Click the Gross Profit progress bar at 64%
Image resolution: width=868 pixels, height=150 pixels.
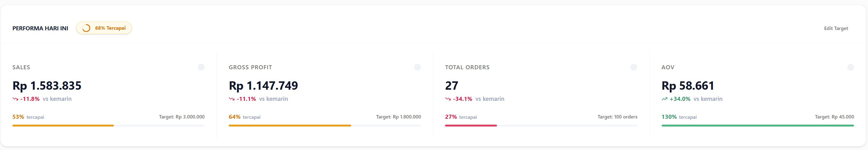click(x=290, y=125)
